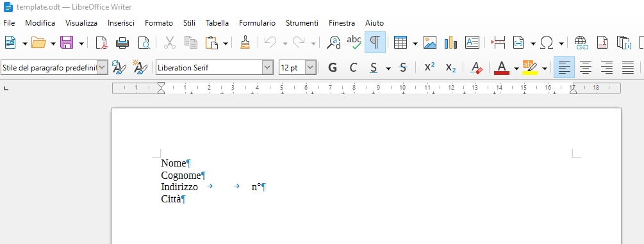Apply the yellow highlighting color
The image size is (644, 244).
point(530,67)
